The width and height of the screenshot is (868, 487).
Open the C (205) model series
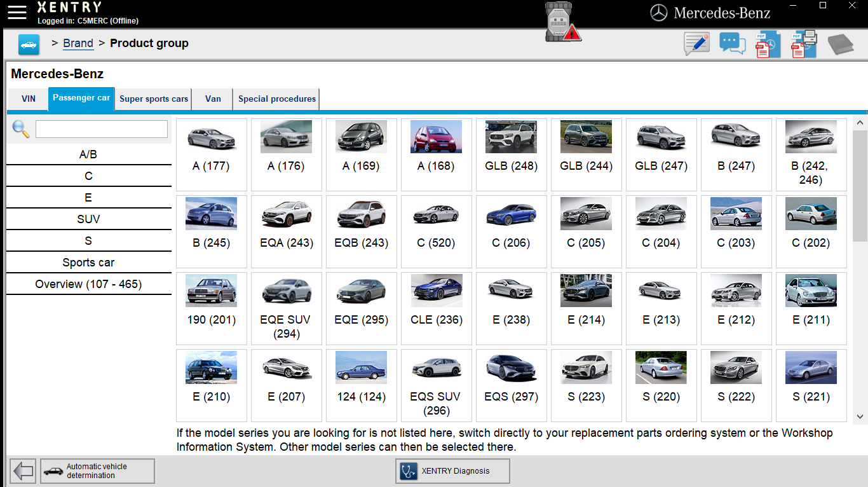[x=587, y=231]
